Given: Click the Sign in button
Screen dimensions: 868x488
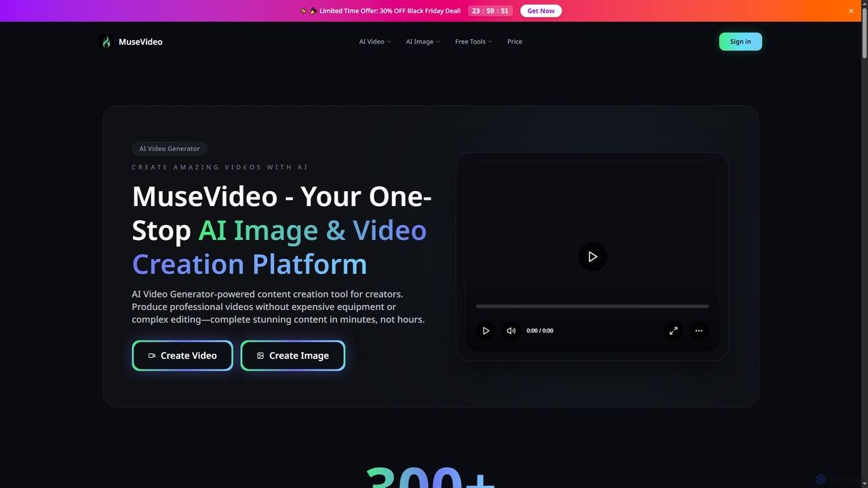Looking at the screenshot, I should coord(741,42).
